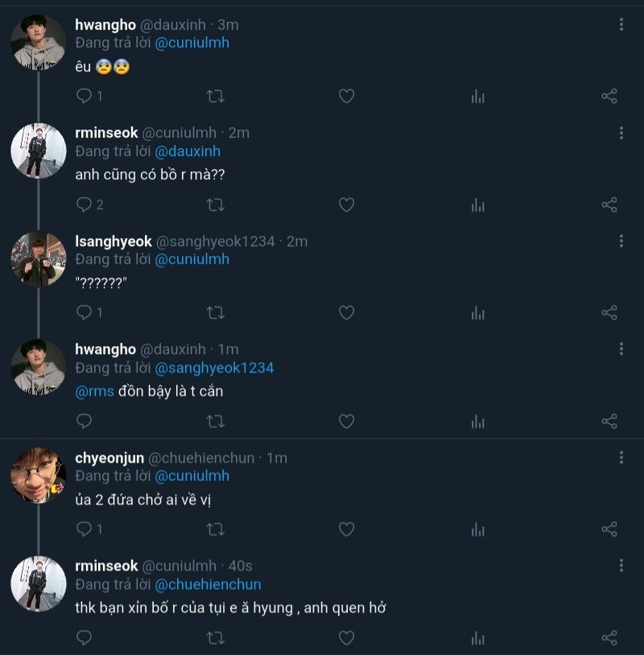Like hwangho's "êu" tweet
The width and height of the screenshot is (644, 655).
[x=346, y=97]
